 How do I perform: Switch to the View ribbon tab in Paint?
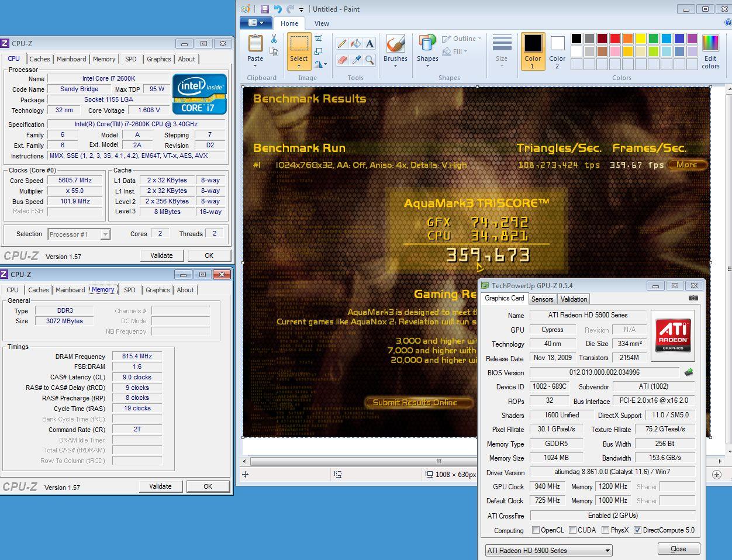(x=322, y=23)
